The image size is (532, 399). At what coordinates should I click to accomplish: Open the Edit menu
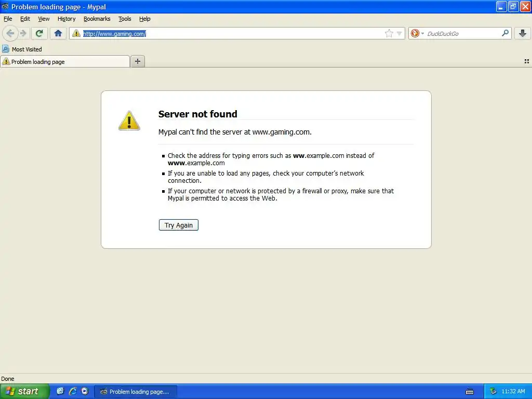[x=25, y=19]
